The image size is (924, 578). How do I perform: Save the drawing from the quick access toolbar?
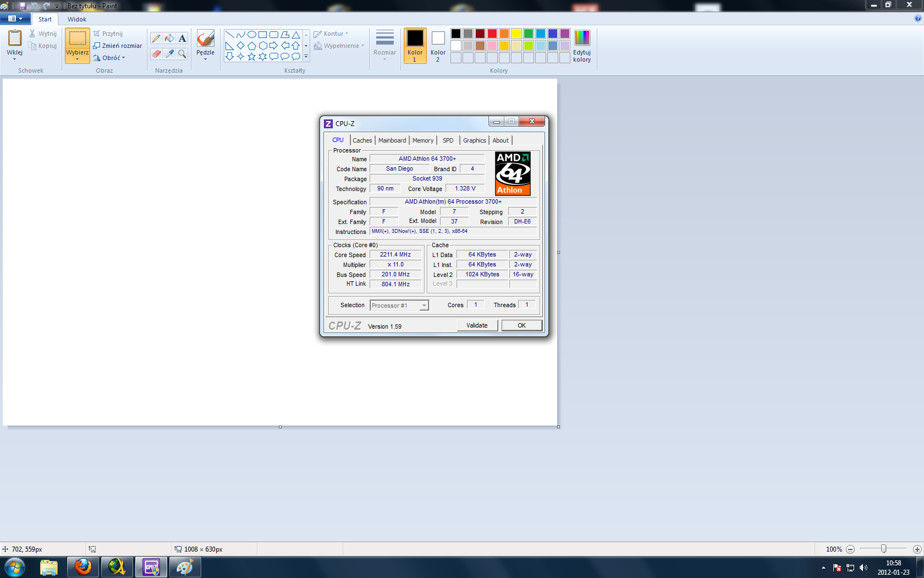click(x=23, y=6)
